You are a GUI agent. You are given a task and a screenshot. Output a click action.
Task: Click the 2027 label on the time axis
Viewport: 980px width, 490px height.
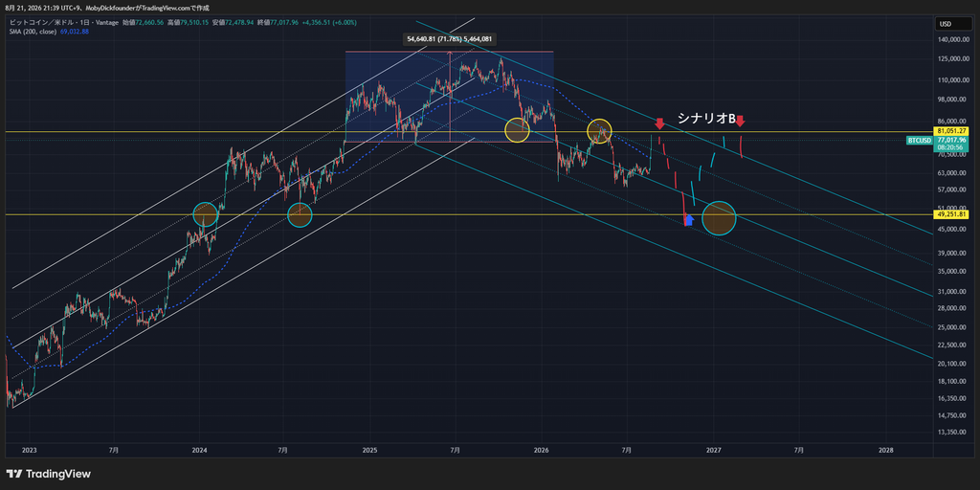pyautogui.click(x=714, y=450)
